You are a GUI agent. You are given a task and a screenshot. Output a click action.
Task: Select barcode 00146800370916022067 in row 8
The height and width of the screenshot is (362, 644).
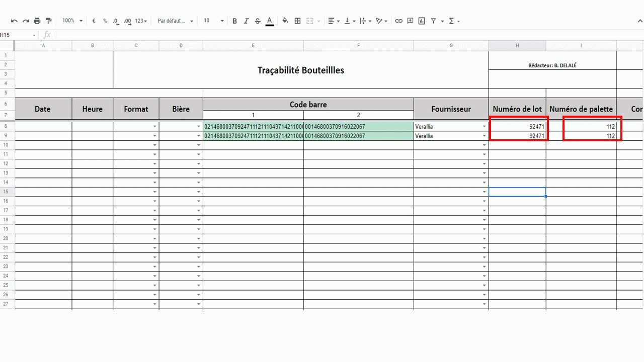[359, 127]
